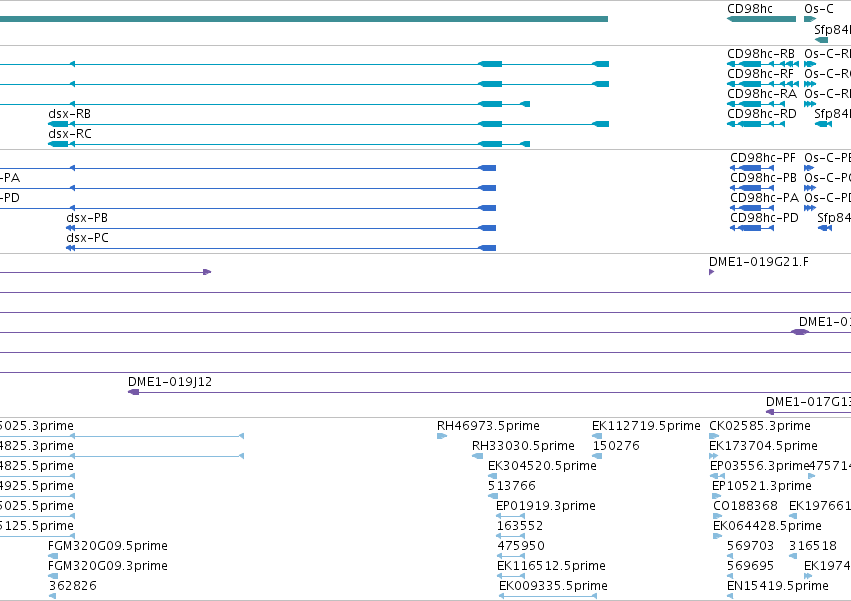Image resolution: width=851 pixels, height=601 pixels.
Task: Click the dsx-PC protein label
Action: tap(87, 238)
